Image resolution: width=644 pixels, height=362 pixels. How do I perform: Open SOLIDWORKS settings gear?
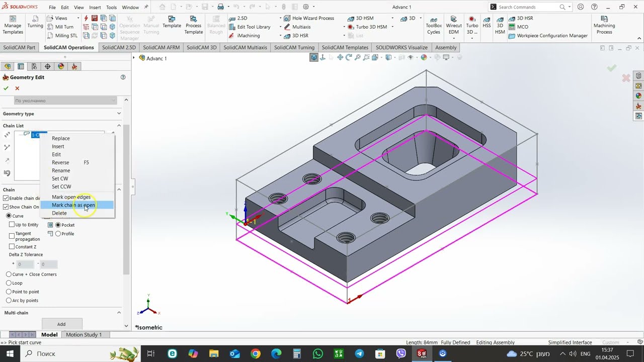point(306,7)
